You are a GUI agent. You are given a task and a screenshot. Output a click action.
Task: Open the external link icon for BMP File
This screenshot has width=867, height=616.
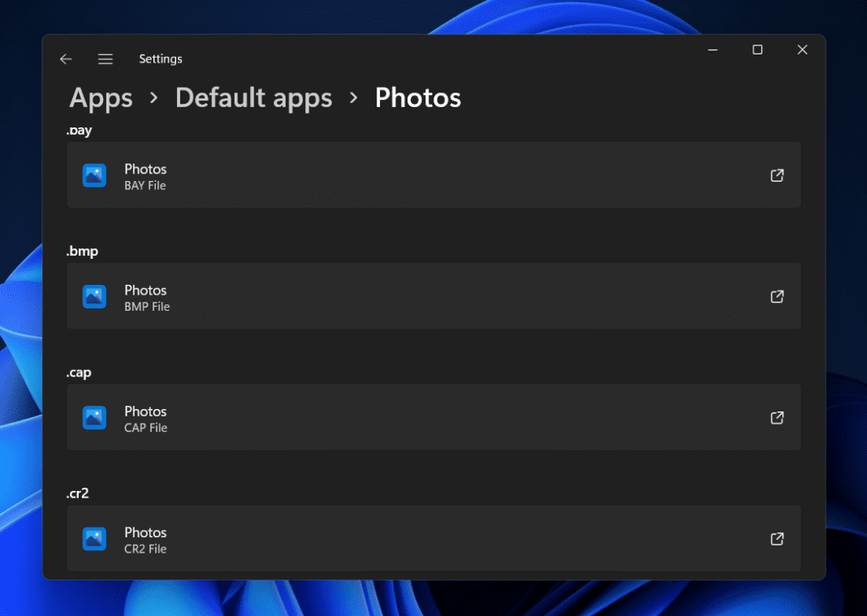pos(776,296)
